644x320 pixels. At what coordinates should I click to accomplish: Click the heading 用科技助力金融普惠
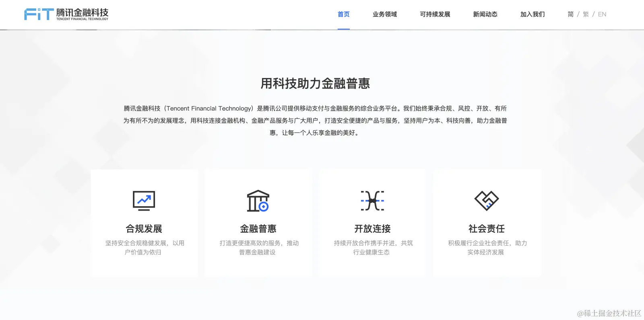(315, 84)
